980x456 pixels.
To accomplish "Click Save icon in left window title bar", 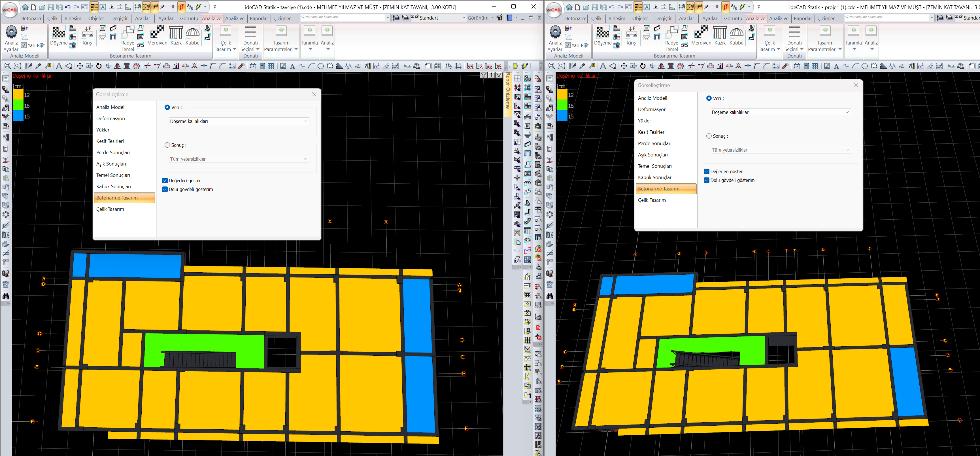I will click(51, 7).
